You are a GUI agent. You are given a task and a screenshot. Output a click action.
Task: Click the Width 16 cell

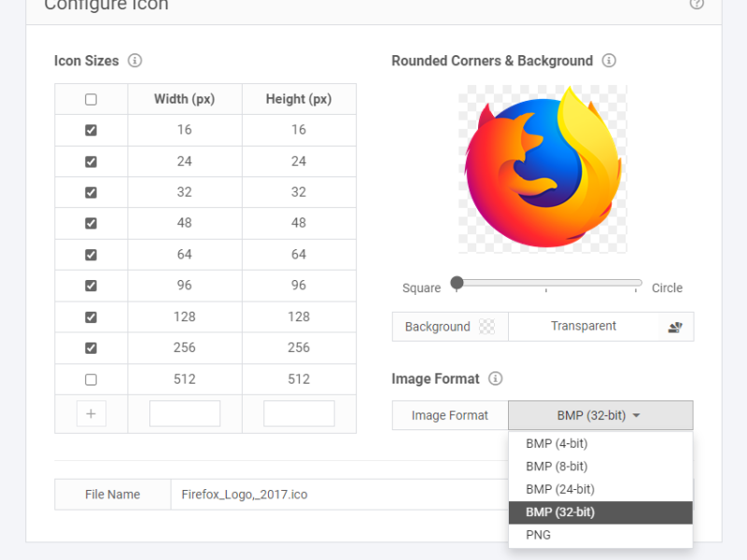point(185,130)
